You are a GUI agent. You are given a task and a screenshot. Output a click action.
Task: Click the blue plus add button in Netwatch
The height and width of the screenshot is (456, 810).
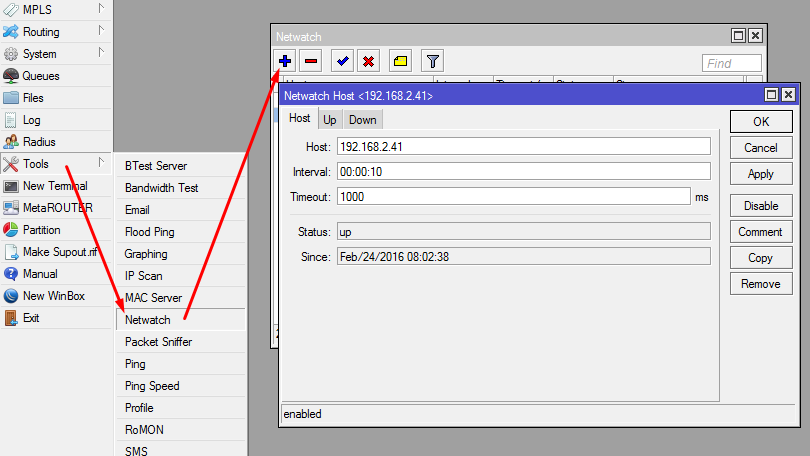(x=285, y=61)
